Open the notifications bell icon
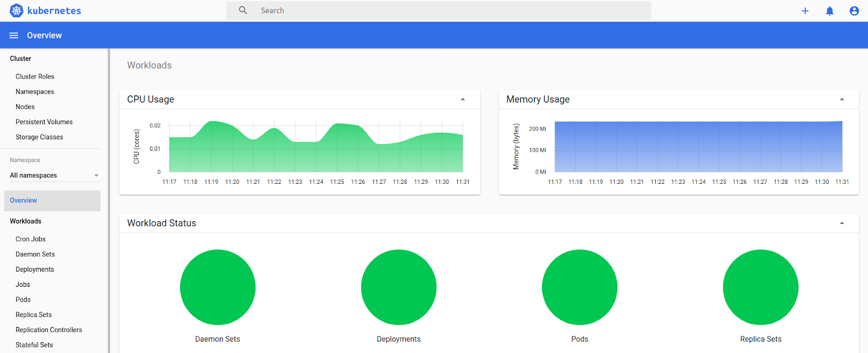868x353 pixels. click(829, 11)
